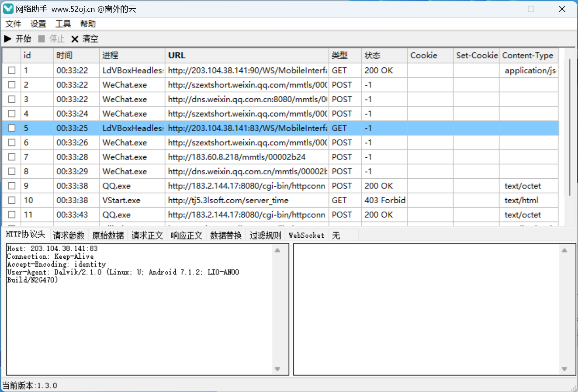Click the Set-Cookie column header
Viewport: 578px width, 392px height.
[476, 56]
